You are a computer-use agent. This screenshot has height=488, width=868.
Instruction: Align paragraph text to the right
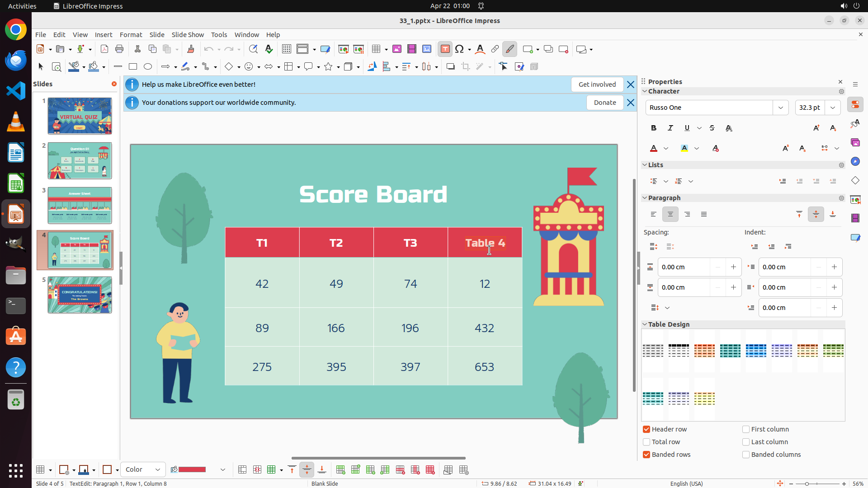click(x=687, y=215)
